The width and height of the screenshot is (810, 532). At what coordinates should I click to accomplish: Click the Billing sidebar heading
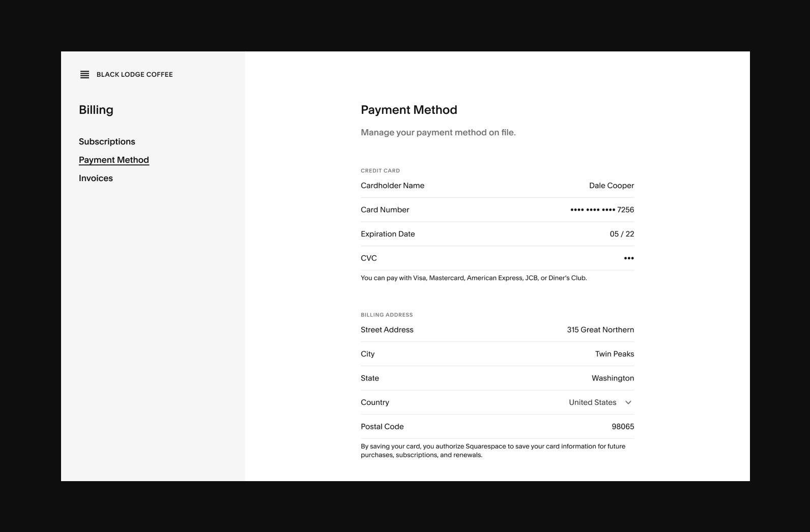(96, 110)
